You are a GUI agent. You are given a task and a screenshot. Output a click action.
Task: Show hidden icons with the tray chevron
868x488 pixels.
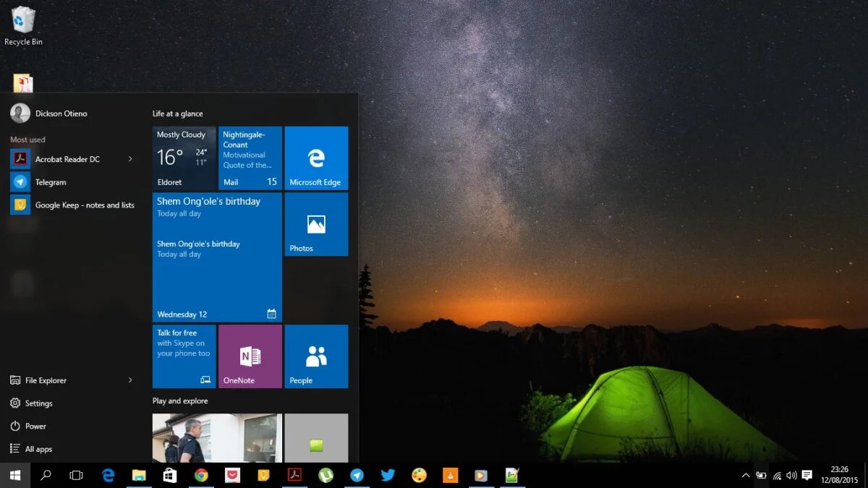746,475
